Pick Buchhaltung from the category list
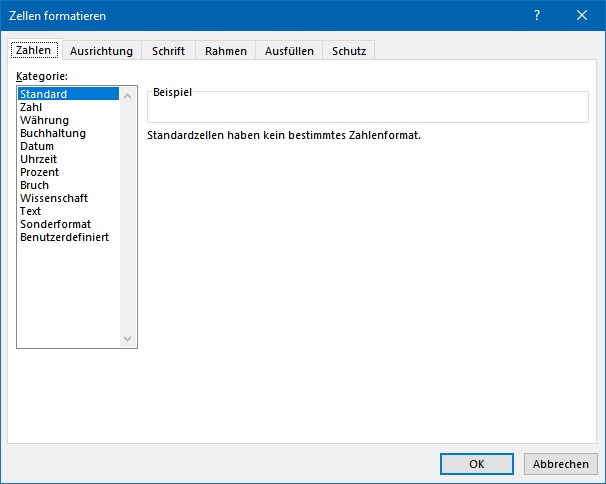This screenshot has width=606, height=484. pos(68,133)
